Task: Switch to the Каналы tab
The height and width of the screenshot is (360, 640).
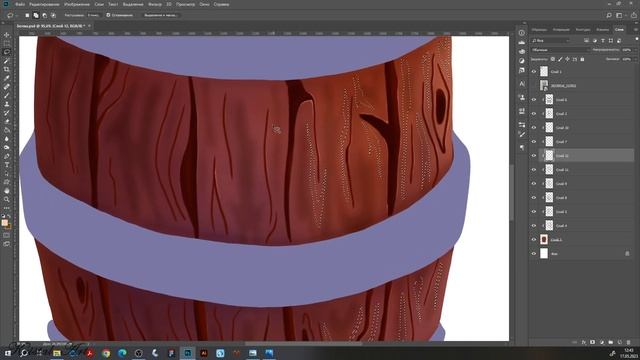Action: click(x=602, y=29)
